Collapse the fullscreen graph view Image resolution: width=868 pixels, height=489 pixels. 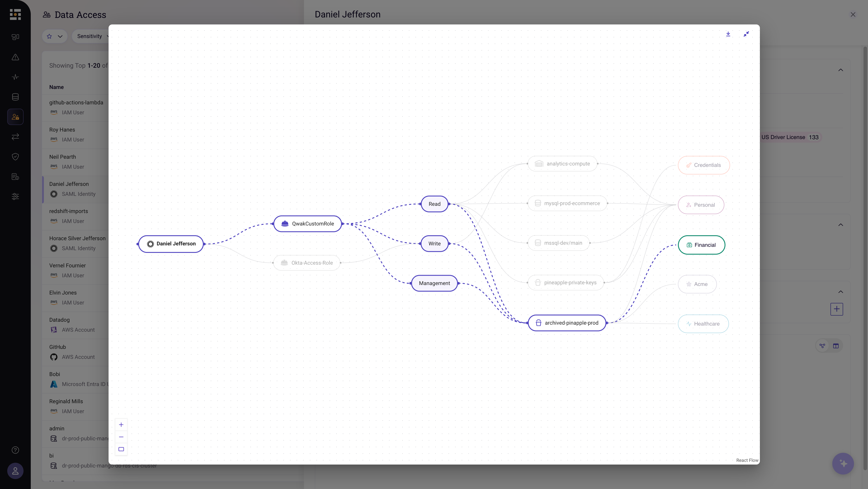point(746,34)
